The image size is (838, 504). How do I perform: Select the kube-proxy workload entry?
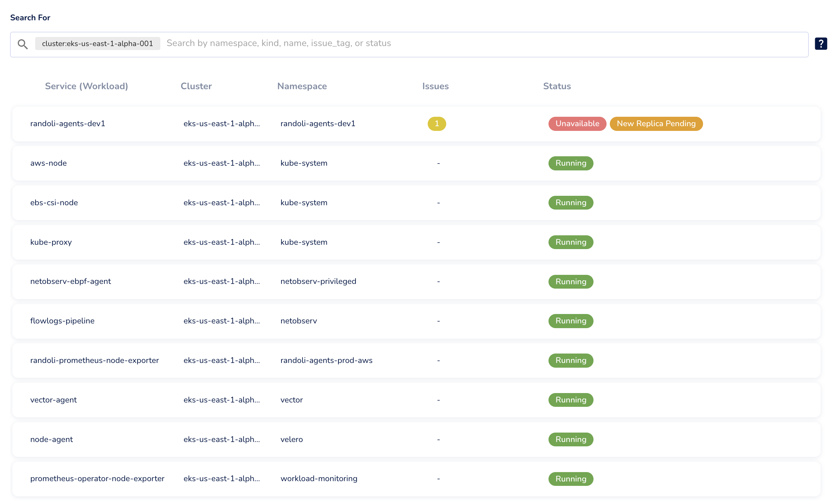point(51,242)
